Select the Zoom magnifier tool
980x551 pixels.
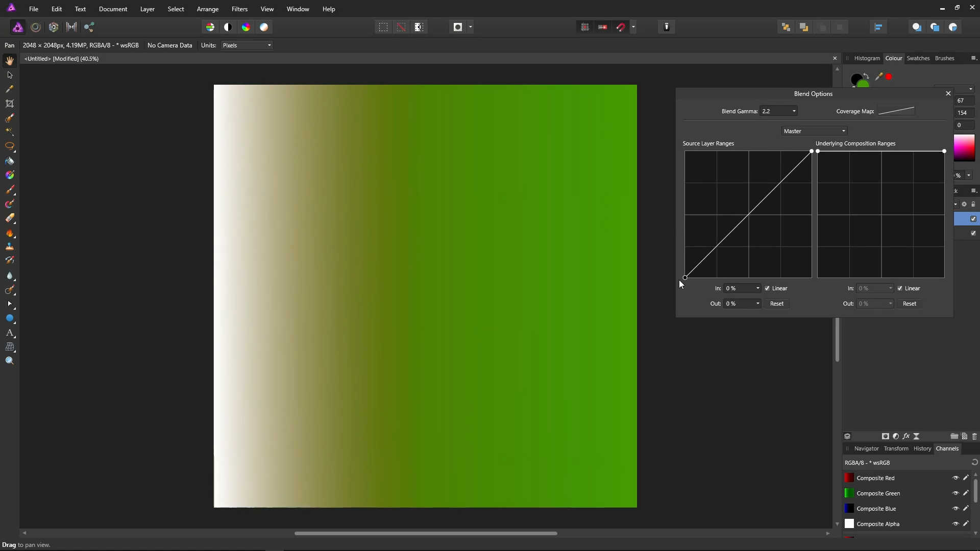coord(10,361)
